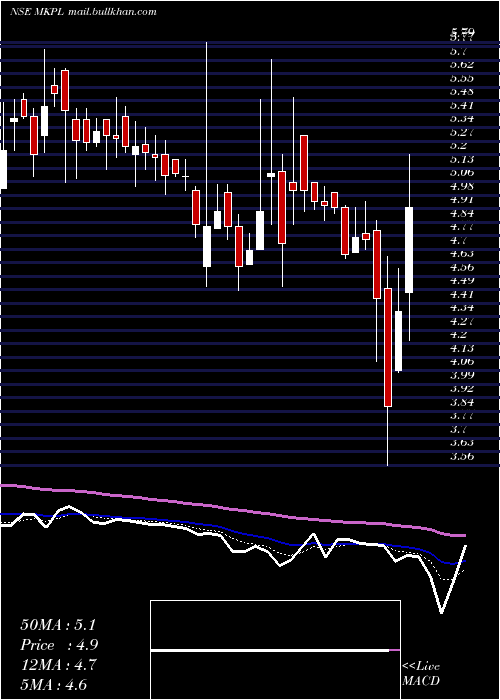Click the 4.91 price axis label
Viewport: 500px width, 700px height.
462,200
